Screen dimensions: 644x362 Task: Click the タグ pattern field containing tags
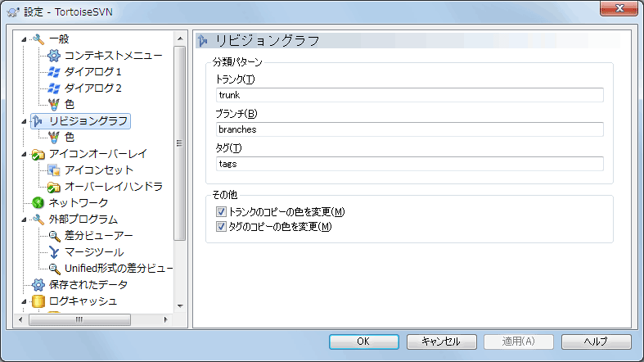[409, 164]
